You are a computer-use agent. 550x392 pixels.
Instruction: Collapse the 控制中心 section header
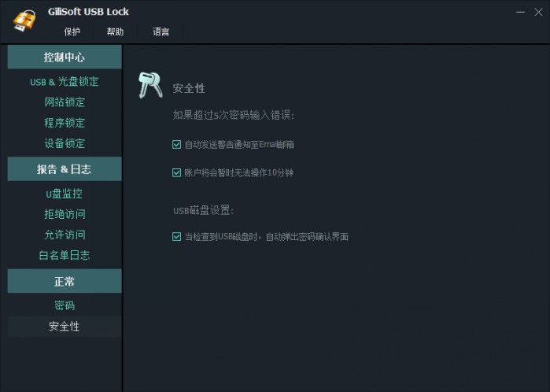tap(65, 57)
